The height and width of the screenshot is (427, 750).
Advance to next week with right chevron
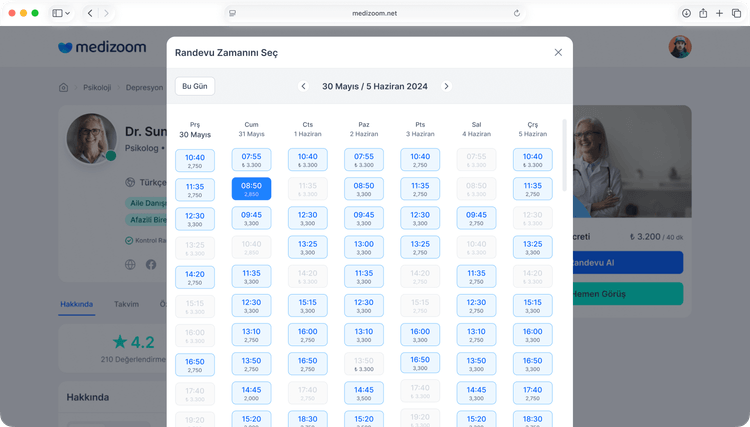click(x=446, y=86)
